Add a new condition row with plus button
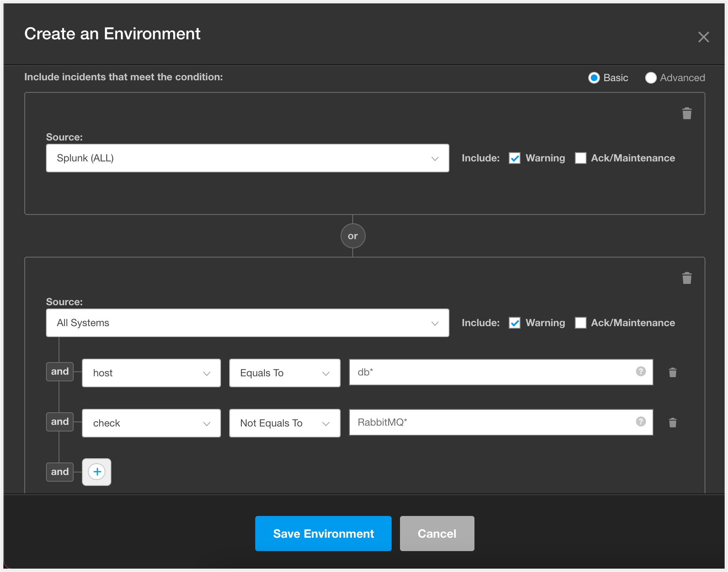 pyautogui.click(x=97, y=472)
